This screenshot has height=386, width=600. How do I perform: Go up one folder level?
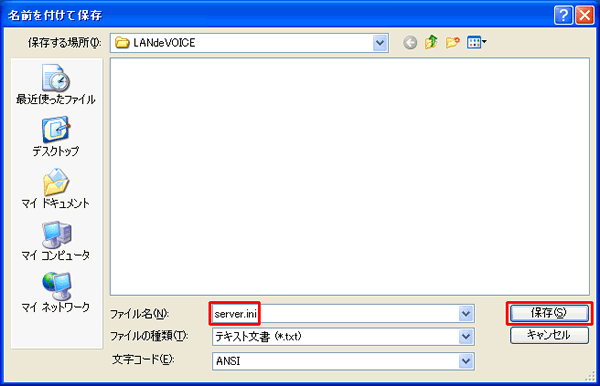431,42
